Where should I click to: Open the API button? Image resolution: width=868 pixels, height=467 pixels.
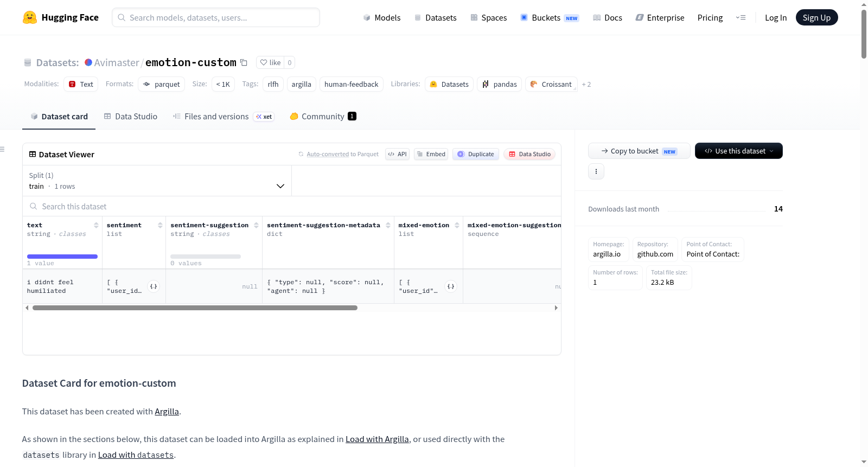397,154
